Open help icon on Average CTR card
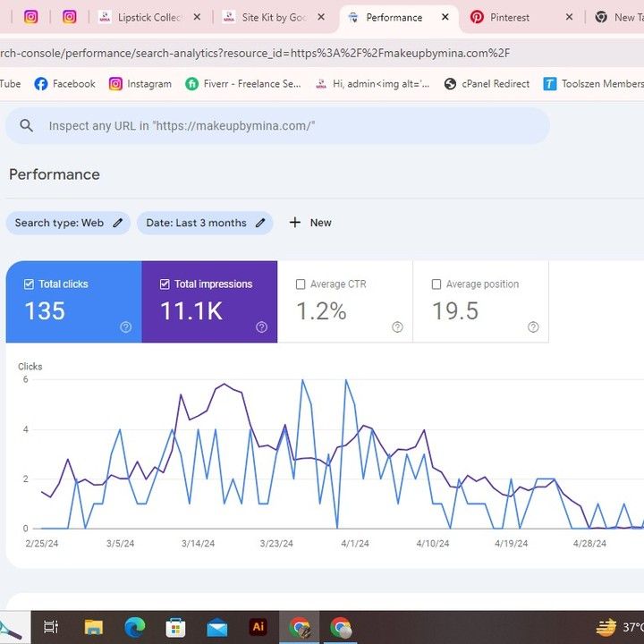This screenshot has height=644, width=644. point(397,327)
